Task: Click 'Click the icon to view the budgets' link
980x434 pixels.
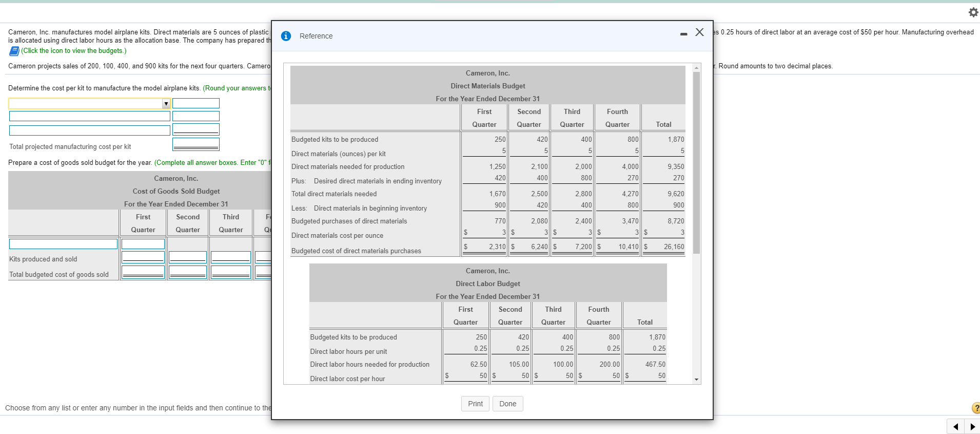Action: [73, 51]
